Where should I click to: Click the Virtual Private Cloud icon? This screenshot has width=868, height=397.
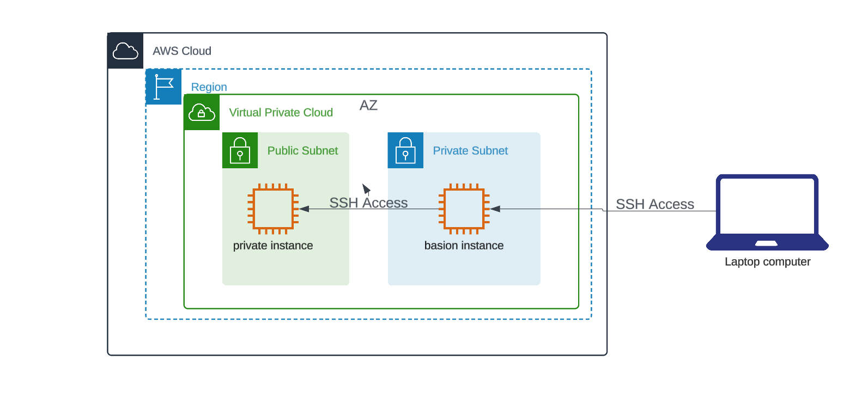(202, 112)
